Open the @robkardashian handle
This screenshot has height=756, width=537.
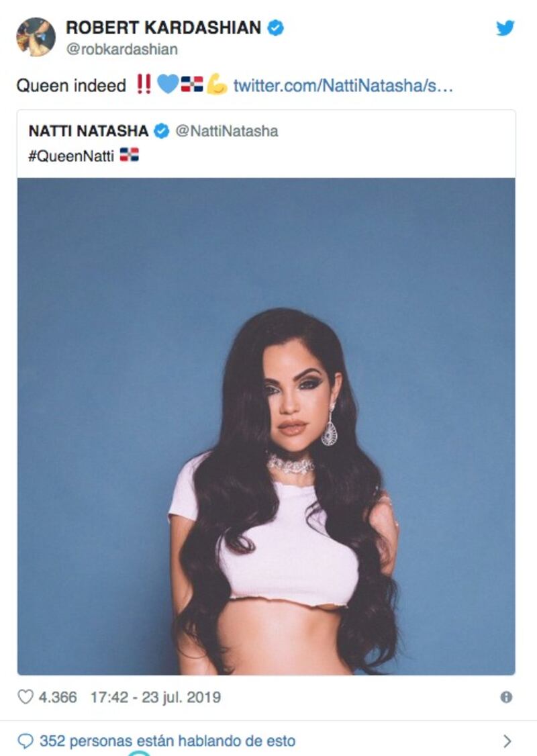pos(122,49)
